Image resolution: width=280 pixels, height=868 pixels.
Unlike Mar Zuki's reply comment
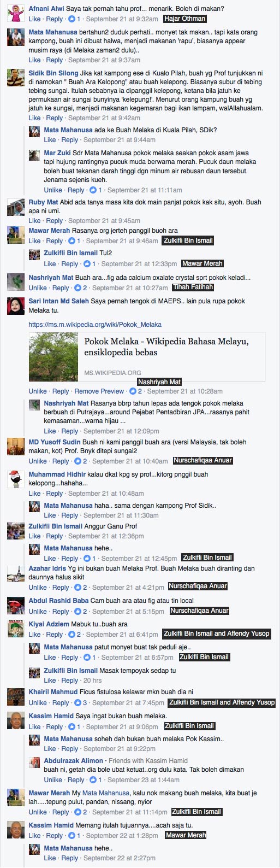coord(53,190)
